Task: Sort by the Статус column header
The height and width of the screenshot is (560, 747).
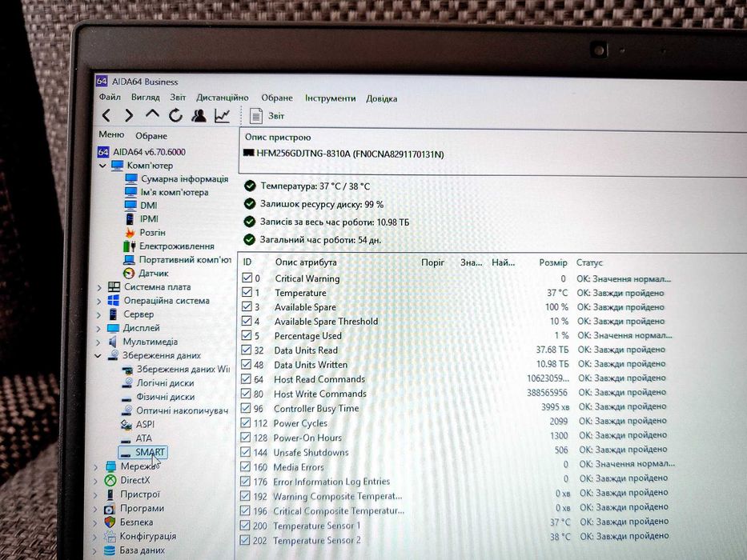Action: 589,263
